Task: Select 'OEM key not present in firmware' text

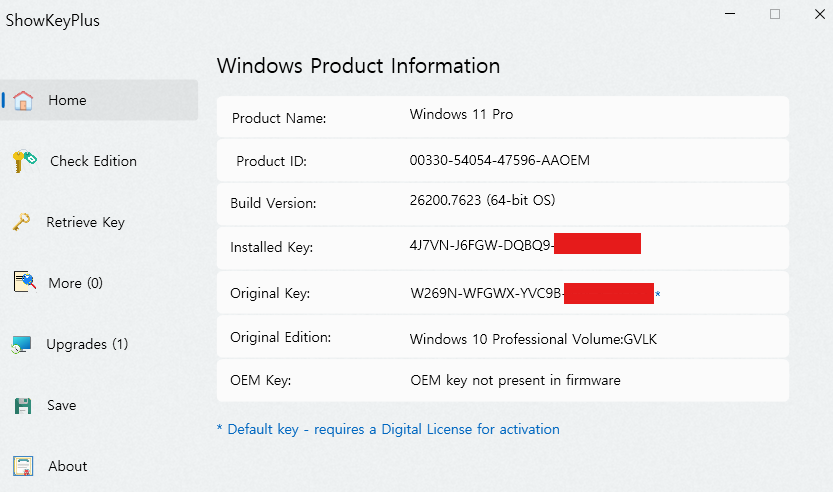Action: tap(515, 380)
